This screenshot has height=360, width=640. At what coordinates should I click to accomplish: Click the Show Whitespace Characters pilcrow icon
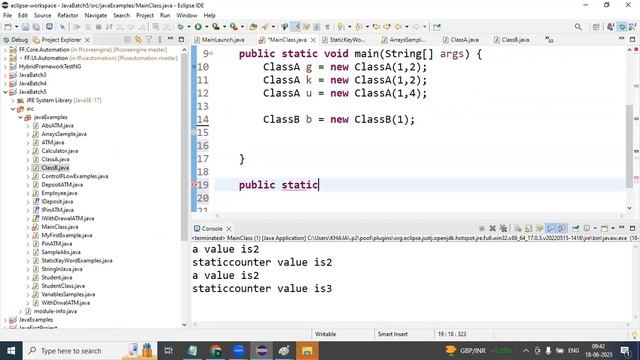pos(327,27)
